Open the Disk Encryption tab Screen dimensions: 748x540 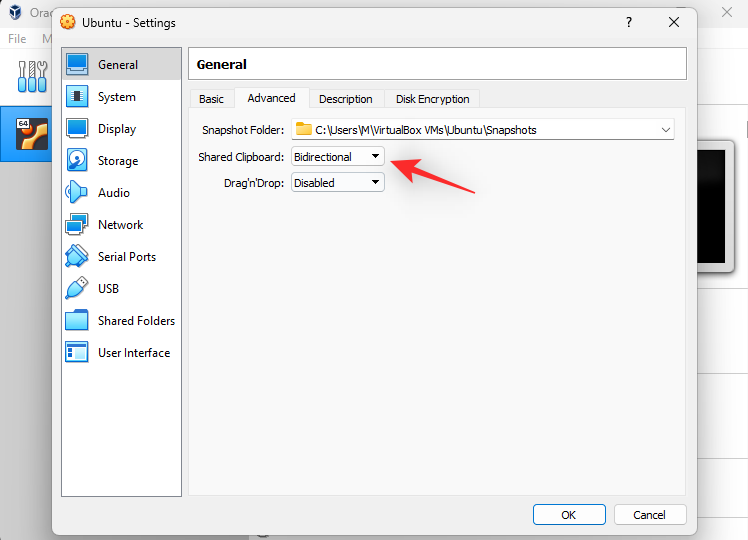(x=432, y=99)
